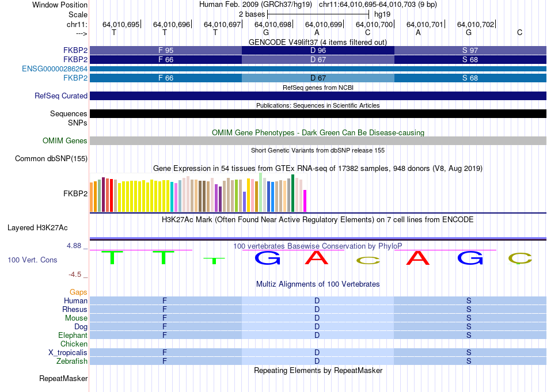Viewport: 547px width, 392px height.
Task: Select the ENSG00000286264 track label
Action: [55, 68]
